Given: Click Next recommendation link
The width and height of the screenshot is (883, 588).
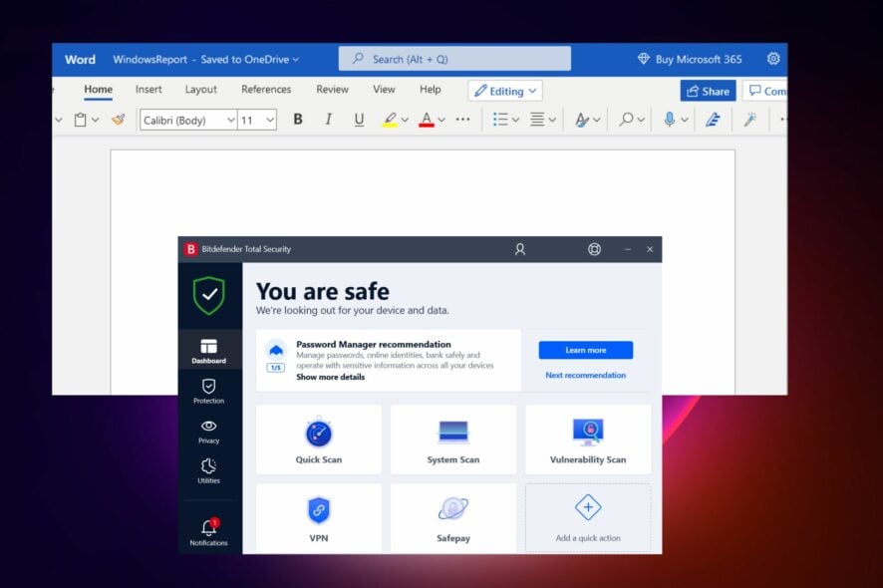Looking at the screenshot, I should 586,375.
